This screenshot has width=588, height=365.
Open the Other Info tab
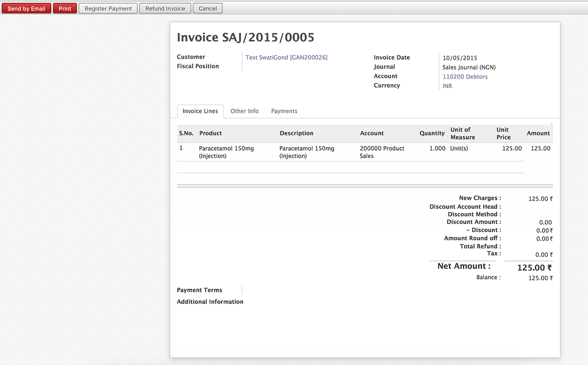[x=244, y=111]
